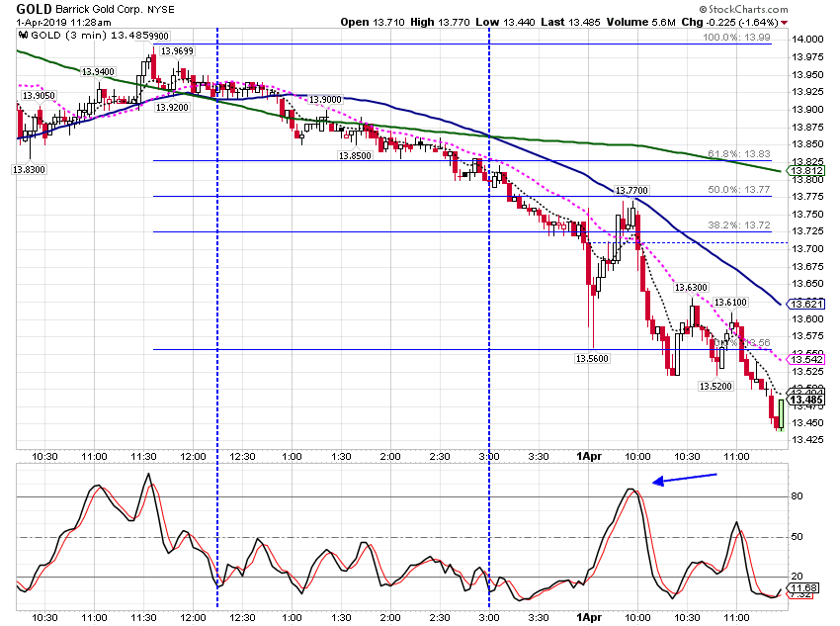Click the 50 midline level label
840x626 pixels.
pos(798,536)
